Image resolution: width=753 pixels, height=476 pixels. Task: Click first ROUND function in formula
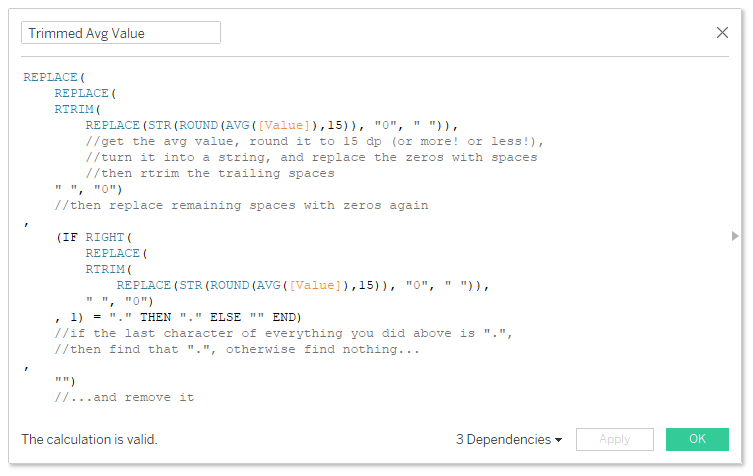point(198,125)
